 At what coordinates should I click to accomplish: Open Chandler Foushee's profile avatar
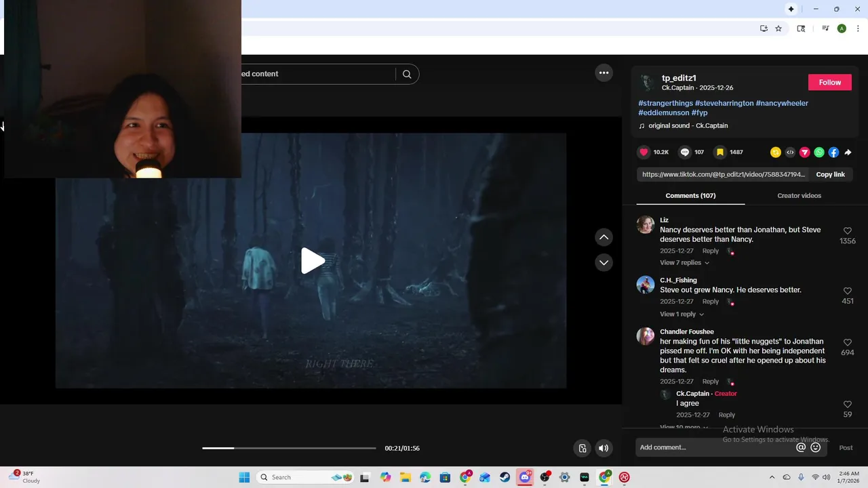click(646, 336)
